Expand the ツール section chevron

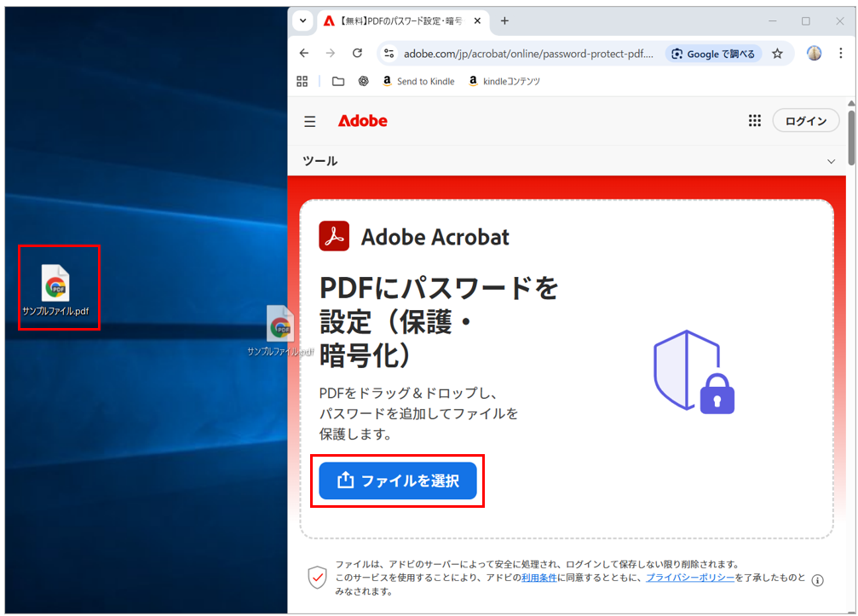[832, 161]
